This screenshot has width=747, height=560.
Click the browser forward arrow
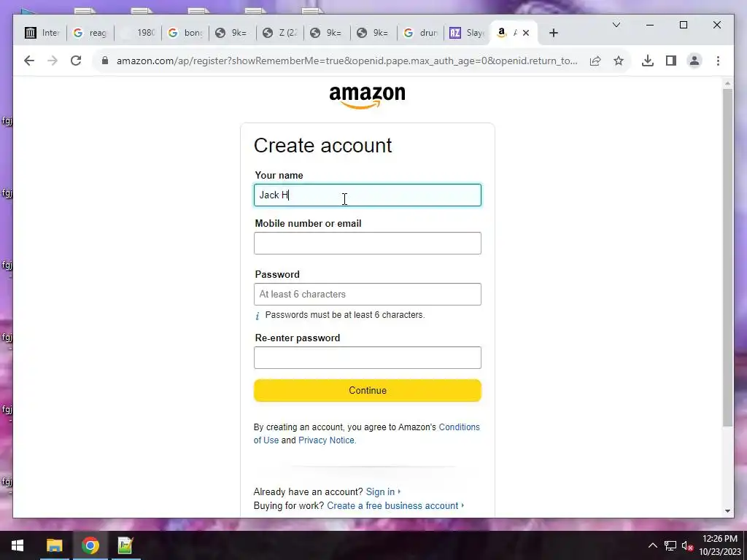pyautogui.click(x=53, y=61)
